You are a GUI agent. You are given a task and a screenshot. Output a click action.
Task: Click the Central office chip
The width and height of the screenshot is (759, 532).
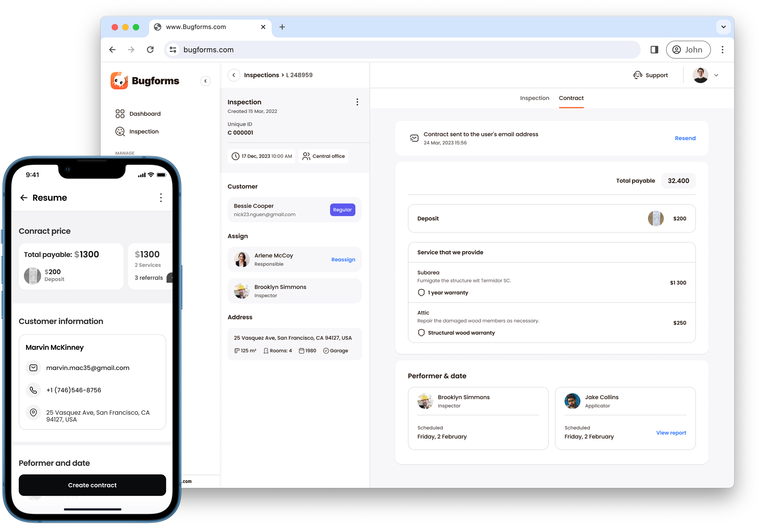(323, 156)
